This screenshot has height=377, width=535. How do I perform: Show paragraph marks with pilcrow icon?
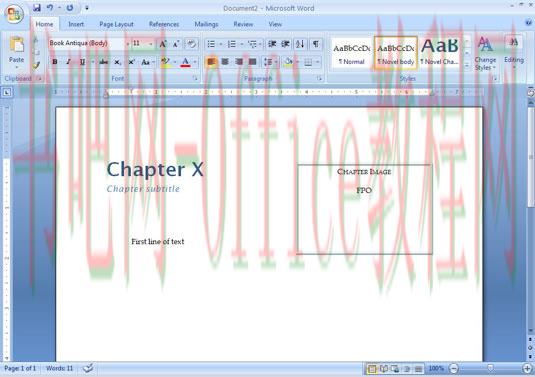pos(316,44)
